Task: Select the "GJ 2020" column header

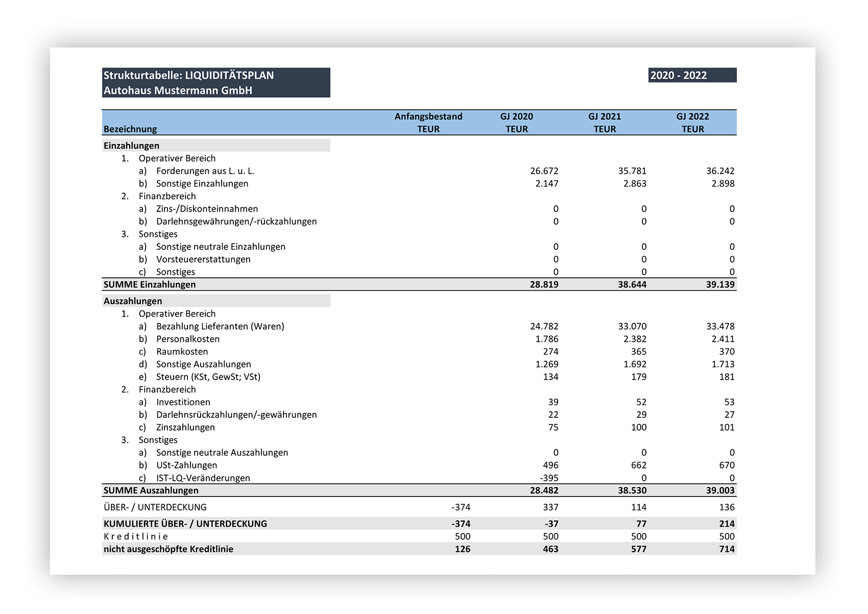Action: click(x=516, y=116)
